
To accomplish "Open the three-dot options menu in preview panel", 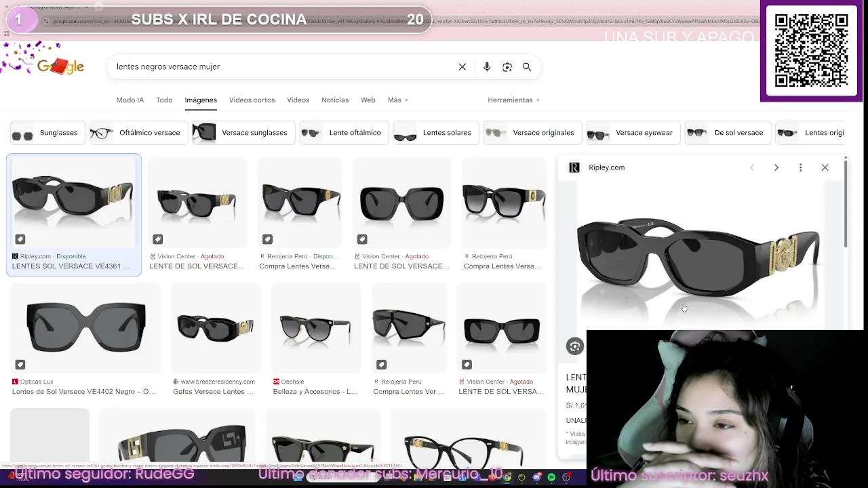I will pos(801,167).
